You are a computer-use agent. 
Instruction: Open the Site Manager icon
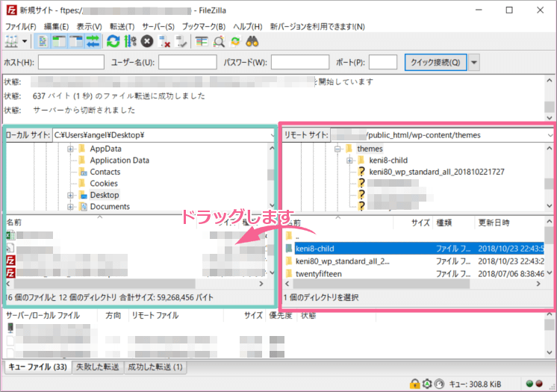pos(11,42)
